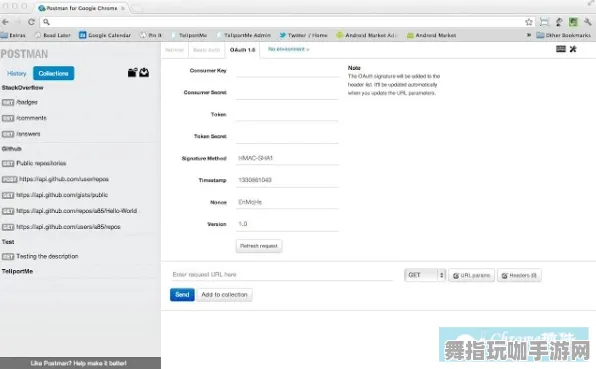Switch to the Collections tab
The width and height of the screenshot is (596, 369).
54,73
